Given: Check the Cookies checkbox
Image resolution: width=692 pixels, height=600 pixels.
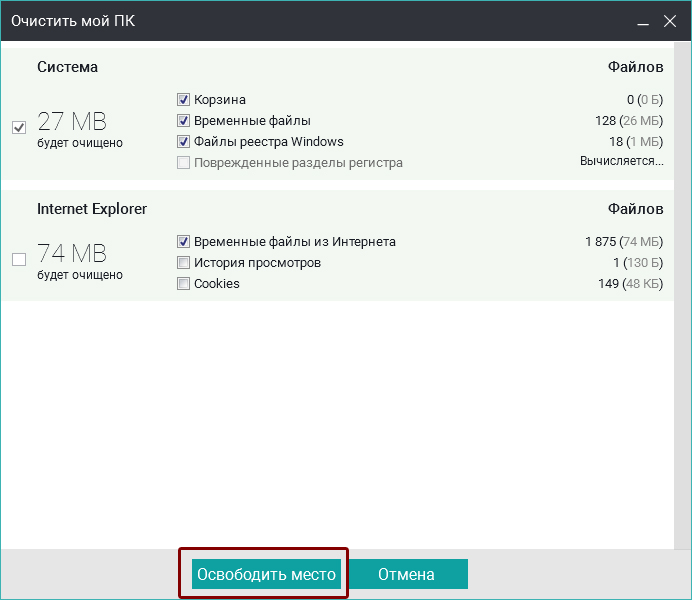Looking at the screenshot, I should 183,283.
